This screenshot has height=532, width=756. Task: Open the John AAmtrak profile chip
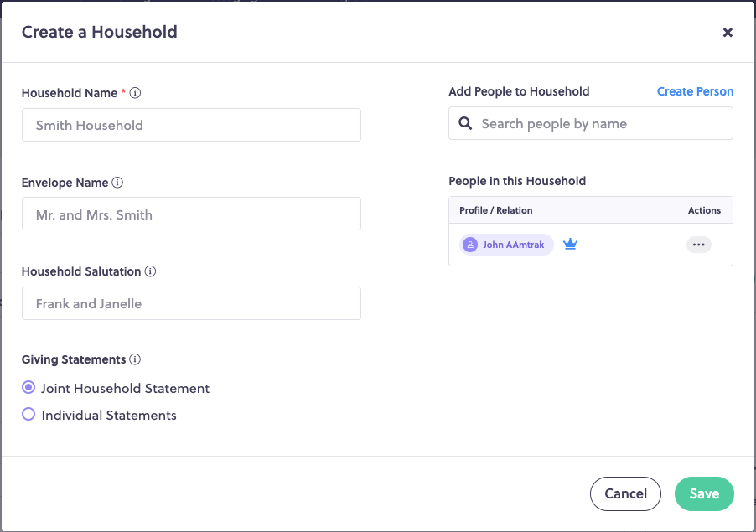coord(506,245)
